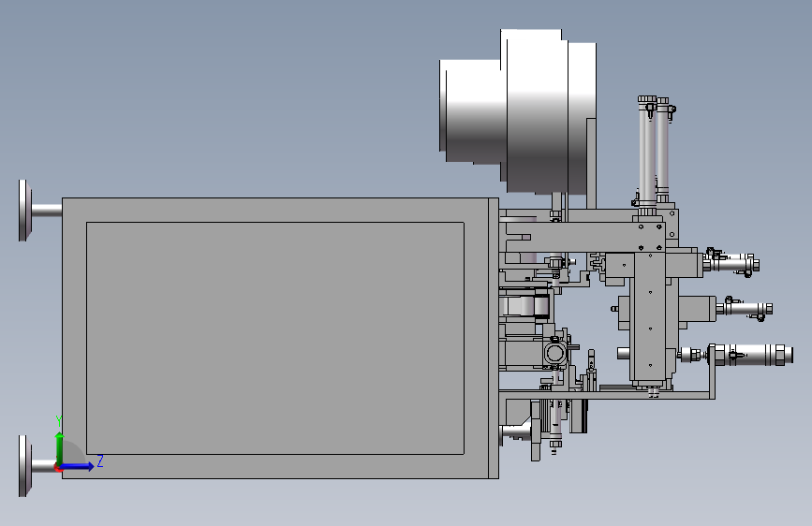
Task: Select the lower left leveling foot pad
Action: [24, 466]
